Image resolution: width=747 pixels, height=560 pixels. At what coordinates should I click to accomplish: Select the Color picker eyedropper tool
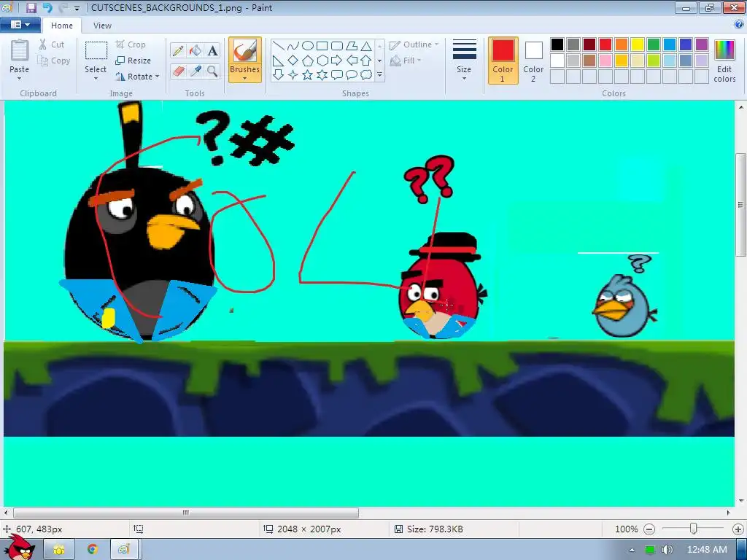[x=196, y=71]
